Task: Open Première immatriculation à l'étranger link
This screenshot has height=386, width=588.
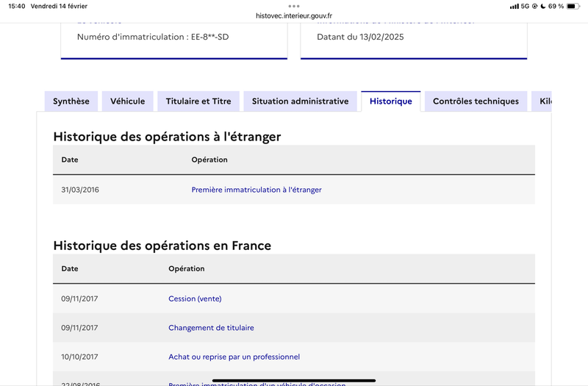Action: [257, 190]
